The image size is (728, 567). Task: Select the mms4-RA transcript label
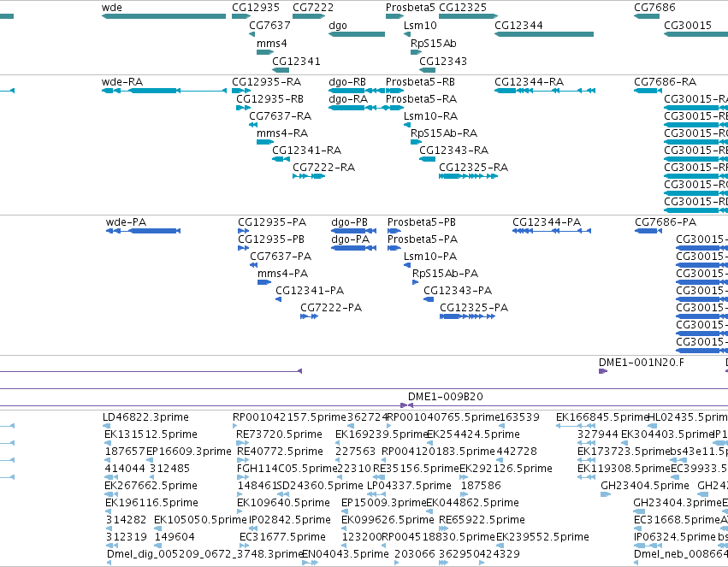pyautogui.click(x=282, y=133)
